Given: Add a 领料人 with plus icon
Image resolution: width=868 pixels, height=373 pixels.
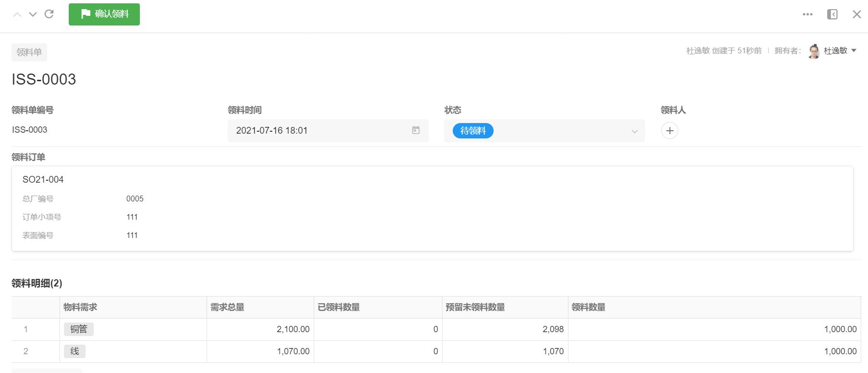Looking at the screenshot, I should 670,131.
